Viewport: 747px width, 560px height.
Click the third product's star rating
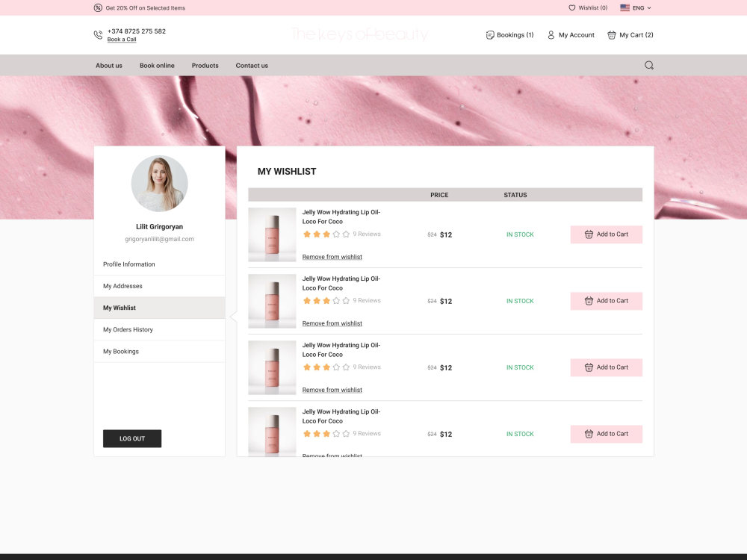(326, 367)
